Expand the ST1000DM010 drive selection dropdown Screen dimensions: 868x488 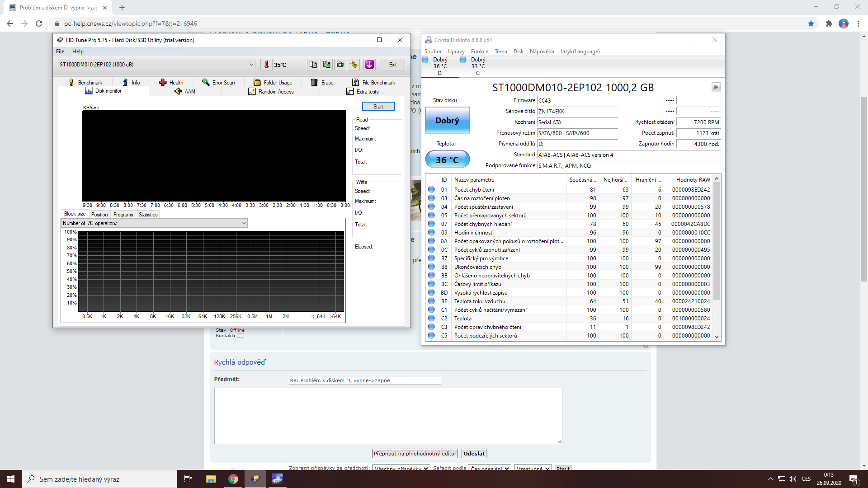click(x=251, y=65)
